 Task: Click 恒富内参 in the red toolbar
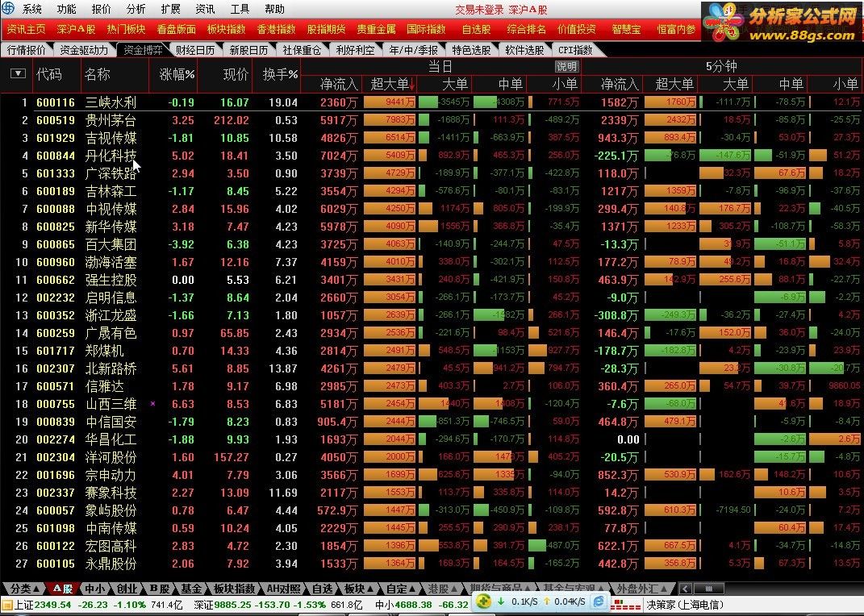[x=677, y=29]
